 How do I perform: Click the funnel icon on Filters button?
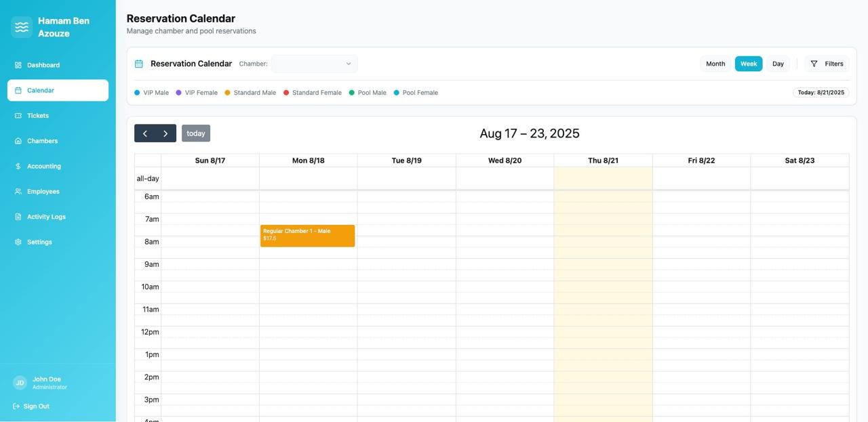814,64
